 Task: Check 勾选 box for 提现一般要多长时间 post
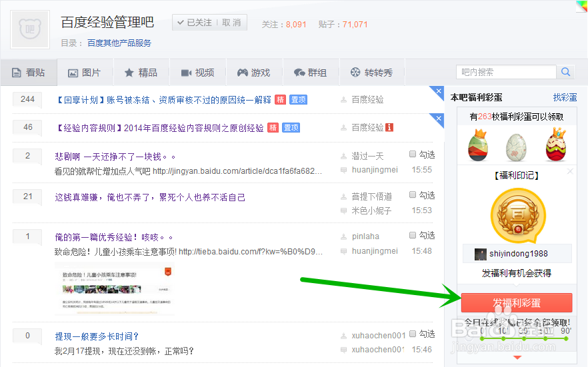click(413, 333)
